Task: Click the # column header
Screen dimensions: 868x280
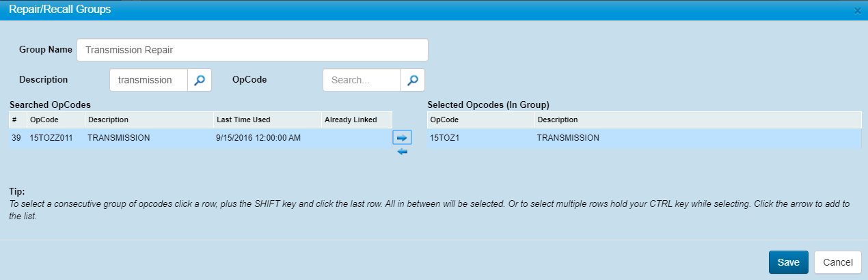Action: (15, 120)
